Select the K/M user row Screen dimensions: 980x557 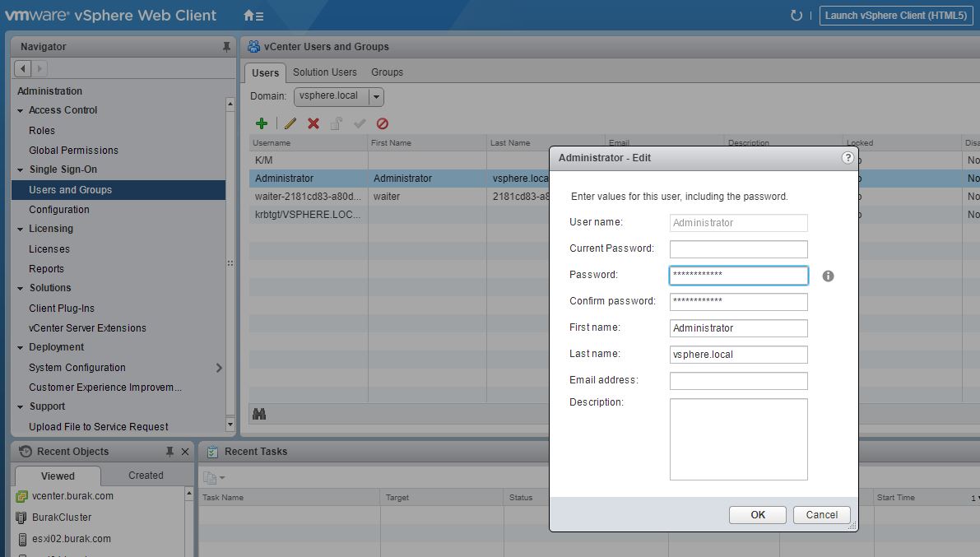(399, 160)
